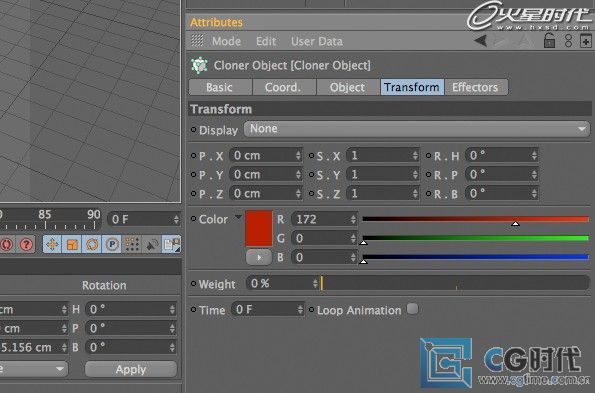Click the Apply button
Image resolution: width=595 pixels, height=393 pixels.
[x=131, y=369]
